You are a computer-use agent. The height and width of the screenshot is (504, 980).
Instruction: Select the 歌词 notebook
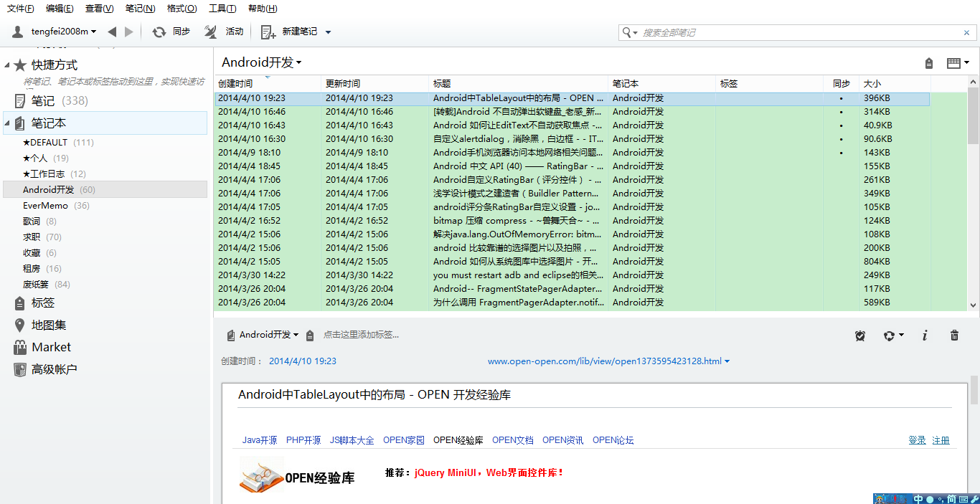(39, 221)
